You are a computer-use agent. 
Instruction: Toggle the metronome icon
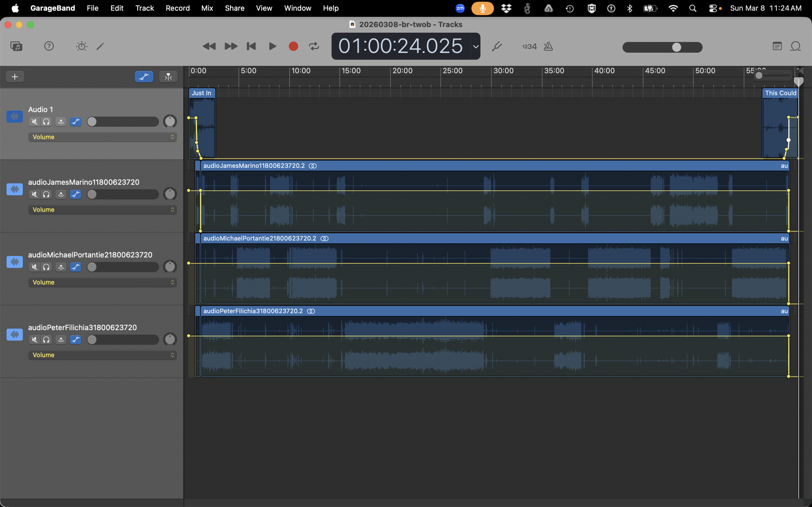click(x=548, y=46)
